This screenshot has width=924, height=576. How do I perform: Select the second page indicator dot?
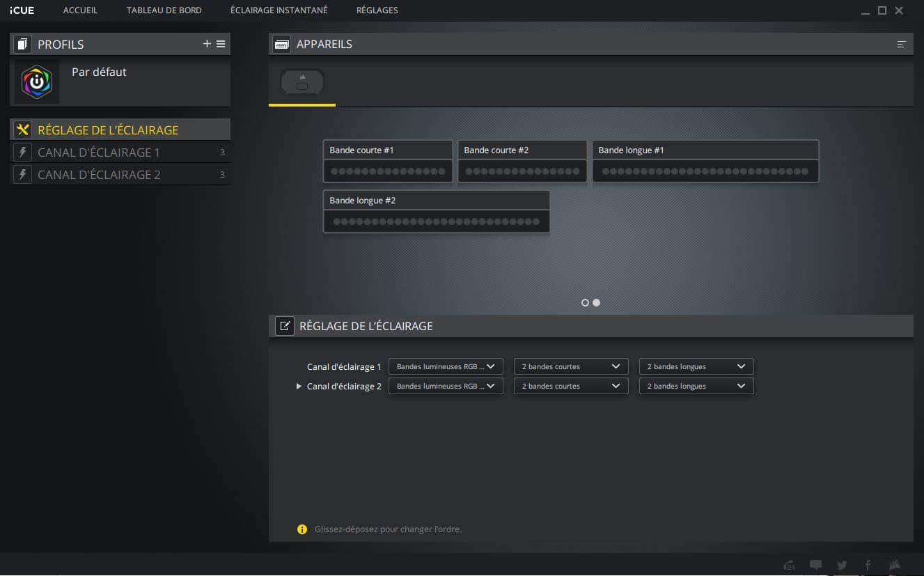coord(596,302)
